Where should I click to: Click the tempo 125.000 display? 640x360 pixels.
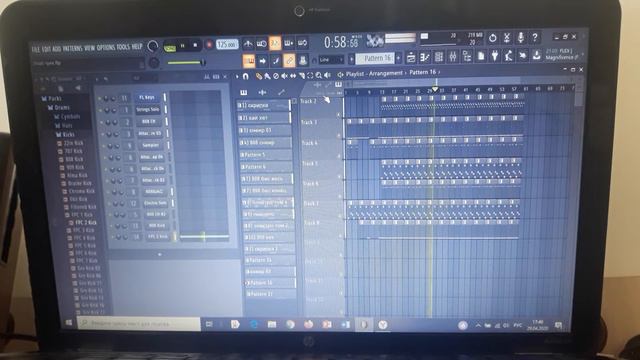227,44
